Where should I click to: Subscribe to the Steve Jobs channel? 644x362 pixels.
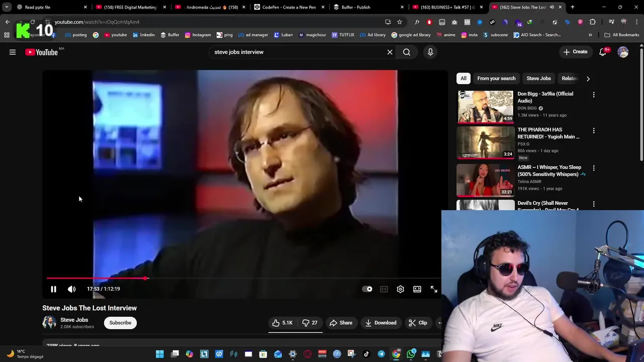(120, 323)
